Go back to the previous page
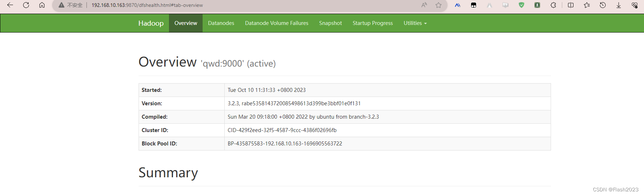This screenshot has width=644, height=195. click(x=10, y=5)
